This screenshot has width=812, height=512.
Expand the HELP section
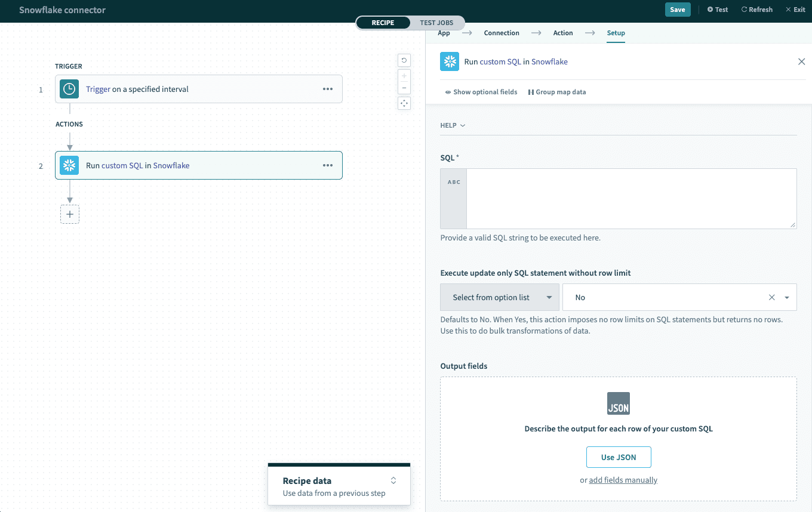(x=452, y=125)
